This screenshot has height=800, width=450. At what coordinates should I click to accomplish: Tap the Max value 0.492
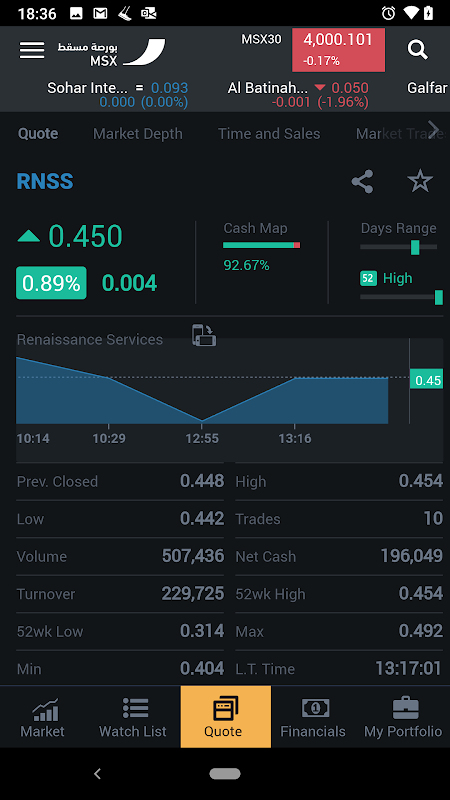421,631
